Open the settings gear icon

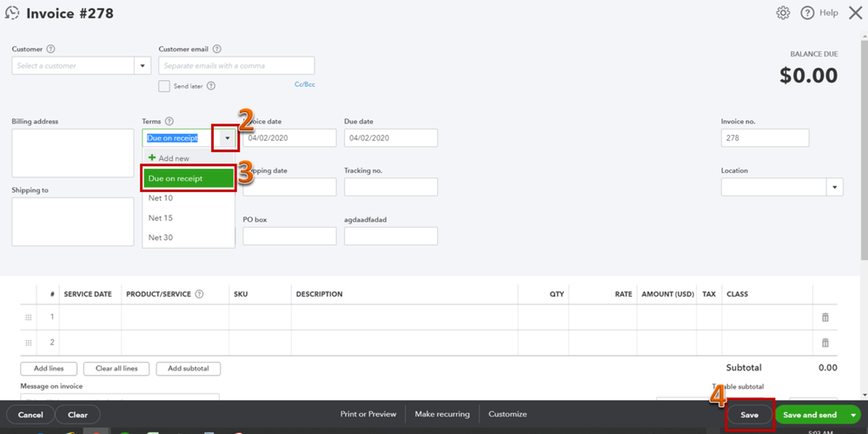pos(783,13)
